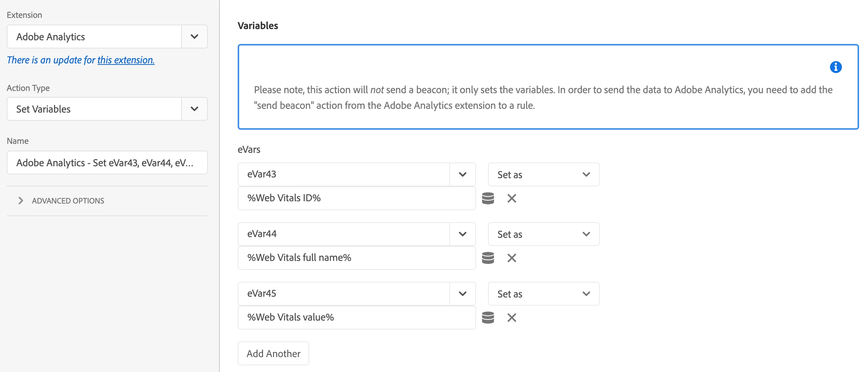
Task: Open the Set as dropdown for eVar45
Action: [543, 294]
